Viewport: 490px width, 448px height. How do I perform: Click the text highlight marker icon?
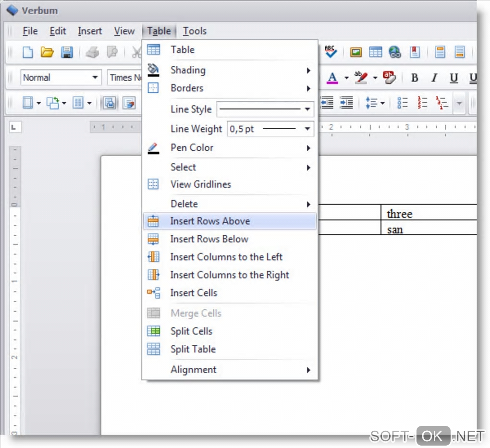pyautogui.click(x=361, y=77)
